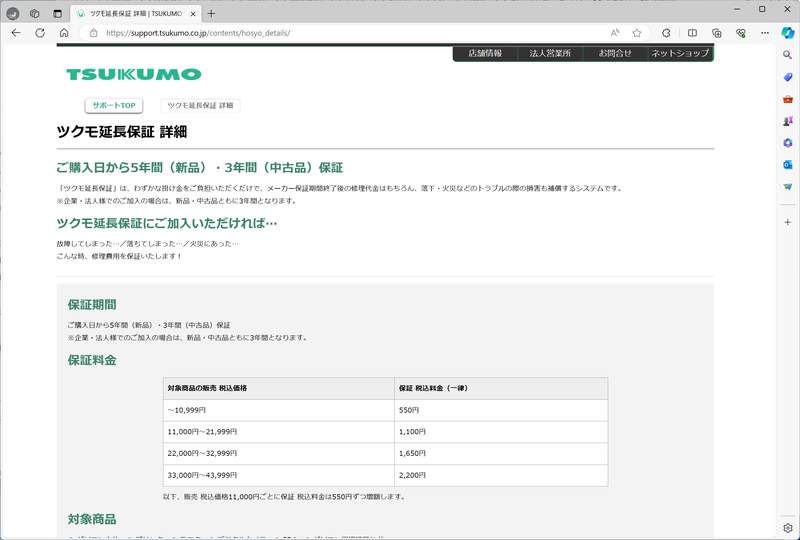Click the 1,650円 table cell
This screenshot has height=540, width=800.
click(501, 453)
